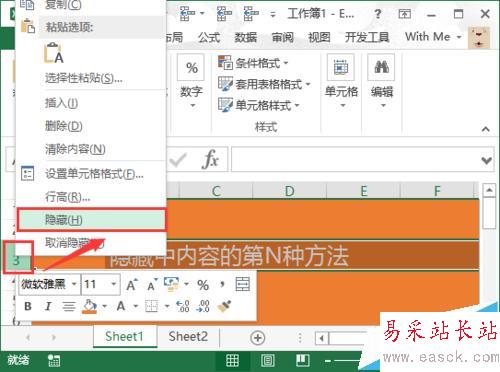Decrease font size in mini toolbar
The height and width of the screenshot is (372, 500).
152,285
